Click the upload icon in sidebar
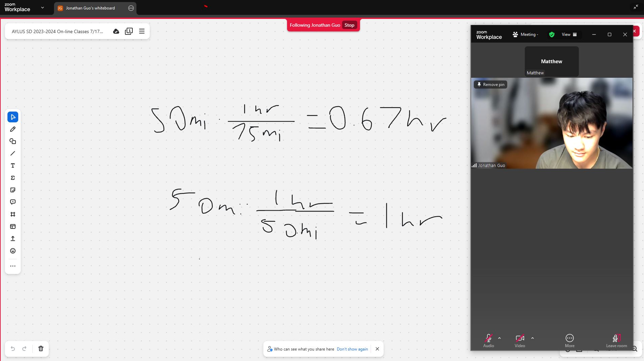 pyautogui.click(x=13, y=239)
